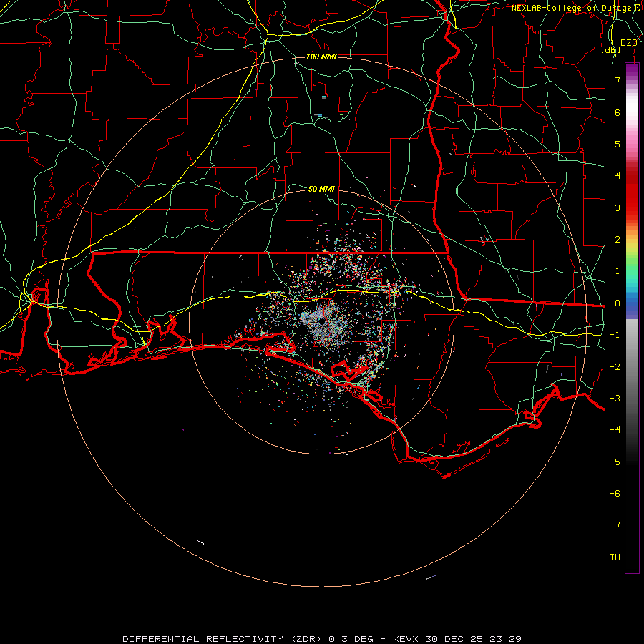Click the -2 value on color scale
644x644 pixels.
coord(615,366)
